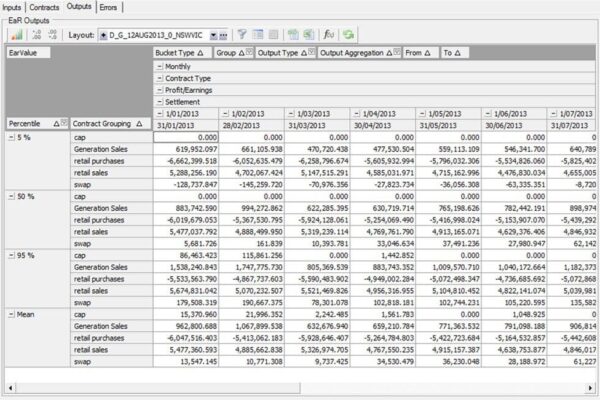
Task: Open the Errors tab
Action: tap(108, 7)
